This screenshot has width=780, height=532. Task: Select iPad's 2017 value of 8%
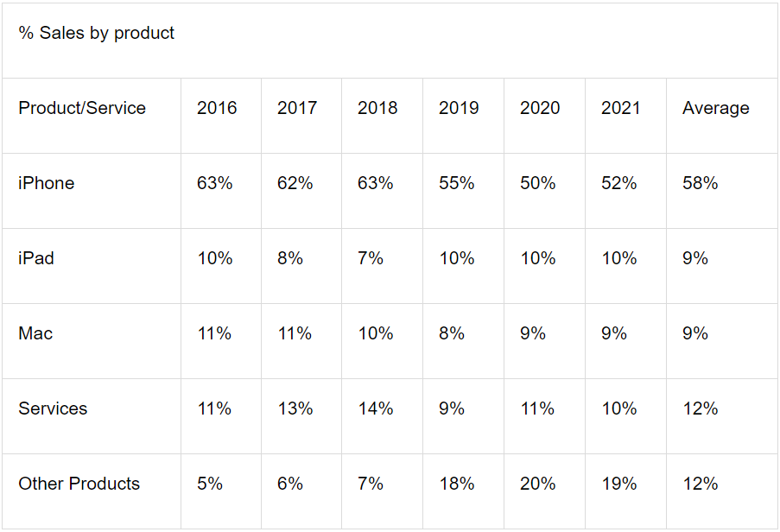click(290, 258)
